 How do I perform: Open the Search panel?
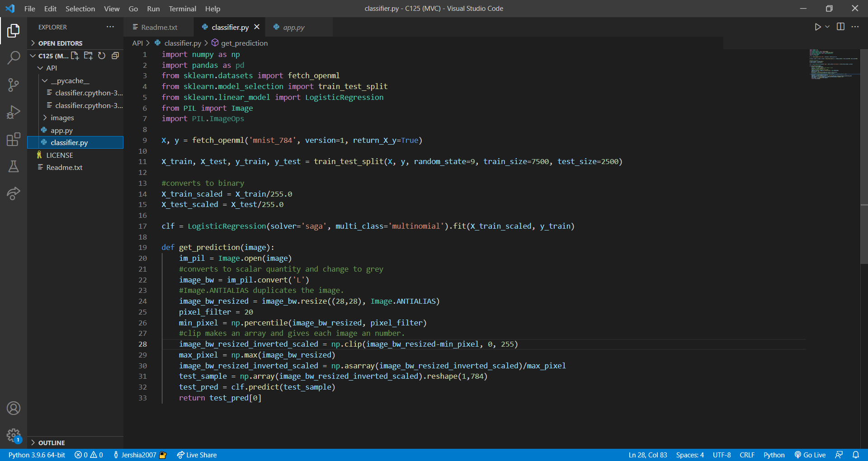[14, 58]
